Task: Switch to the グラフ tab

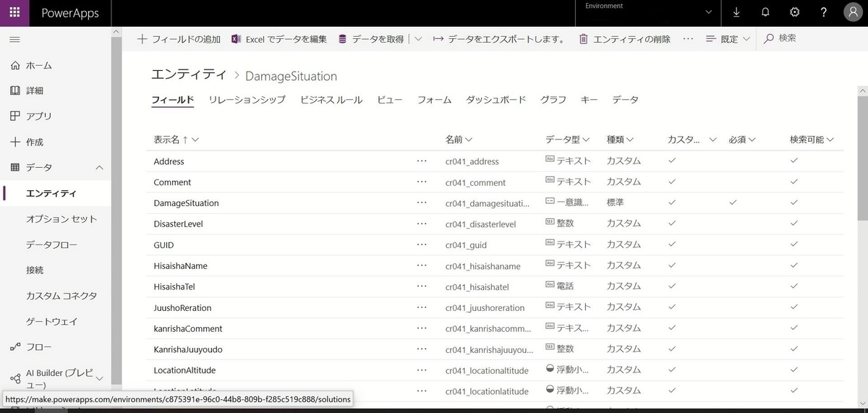Action: coord(553,100)
